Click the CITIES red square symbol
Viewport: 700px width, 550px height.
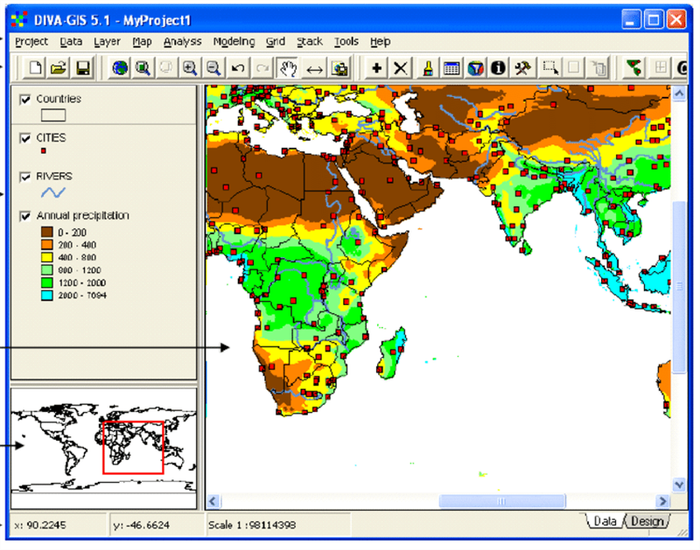[x=43, y=151]
